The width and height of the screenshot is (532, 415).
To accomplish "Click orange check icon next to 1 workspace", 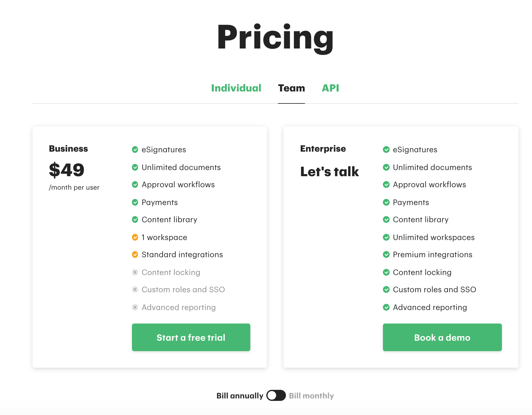I will pyautogui.click(x=135, y=237).
